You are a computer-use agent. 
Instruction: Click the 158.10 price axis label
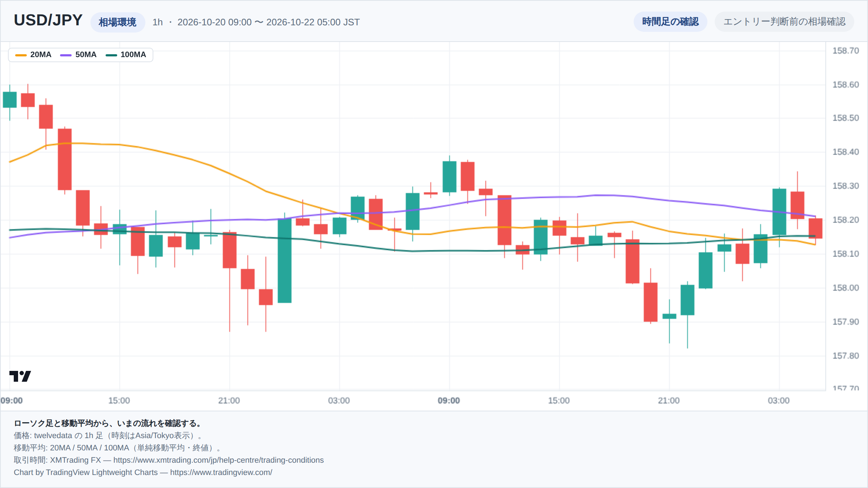(x=846, y=254)
